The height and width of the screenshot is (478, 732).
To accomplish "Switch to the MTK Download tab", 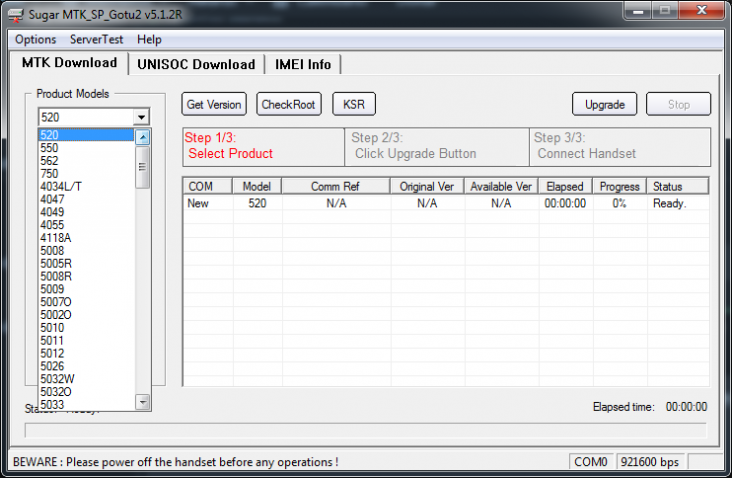I will click(70, 63).
